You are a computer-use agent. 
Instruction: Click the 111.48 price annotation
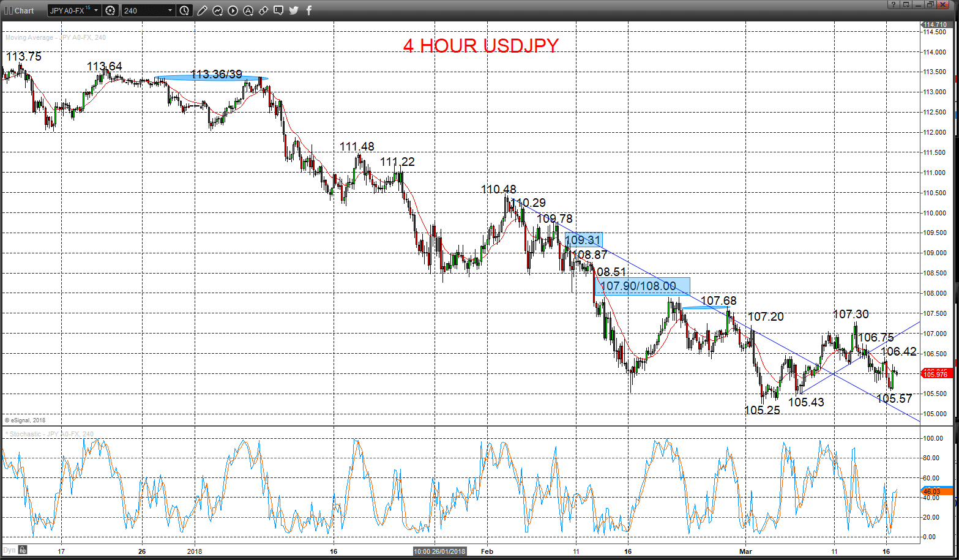(357, 147)
